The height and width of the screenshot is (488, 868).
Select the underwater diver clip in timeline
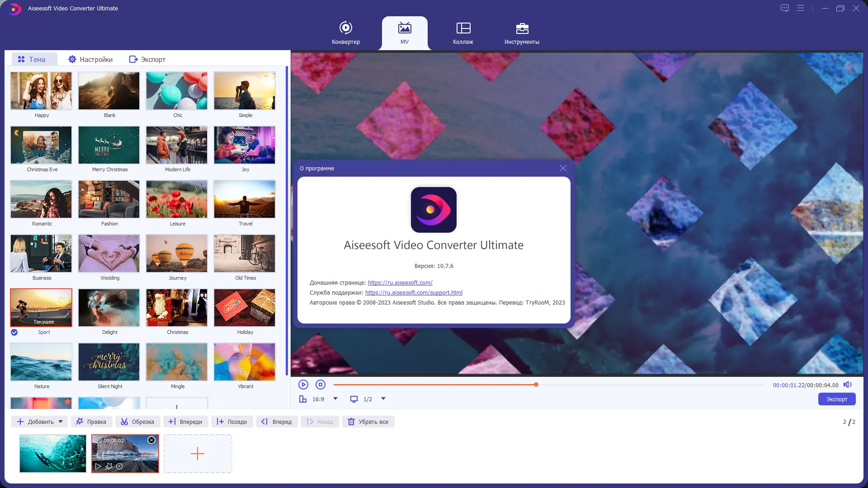click(53, 454)
